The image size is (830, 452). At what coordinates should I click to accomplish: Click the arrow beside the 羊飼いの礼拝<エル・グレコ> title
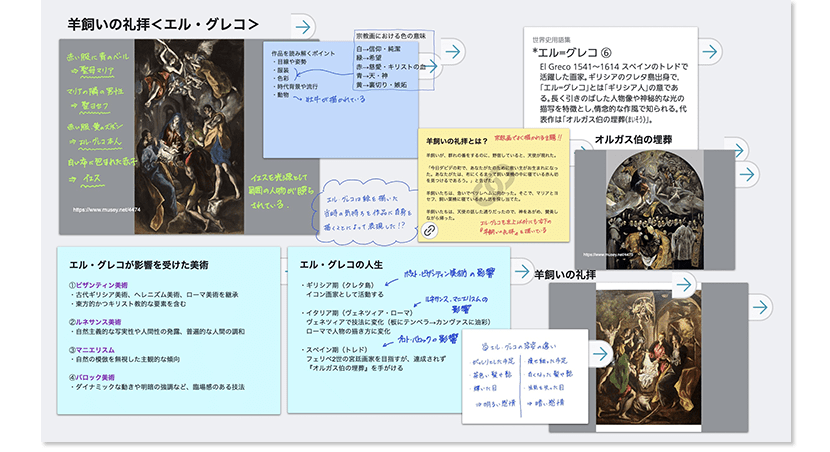tap(303, 26)
